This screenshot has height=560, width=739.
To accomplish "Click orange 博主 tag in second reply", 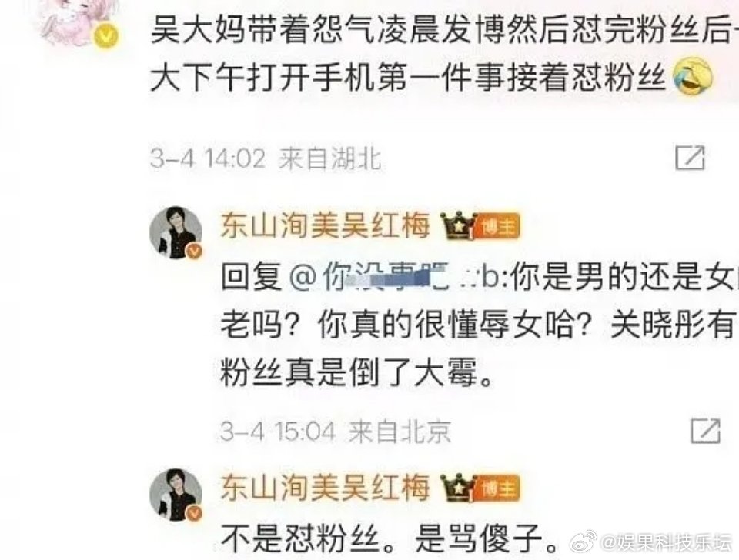I will (499, 488).
